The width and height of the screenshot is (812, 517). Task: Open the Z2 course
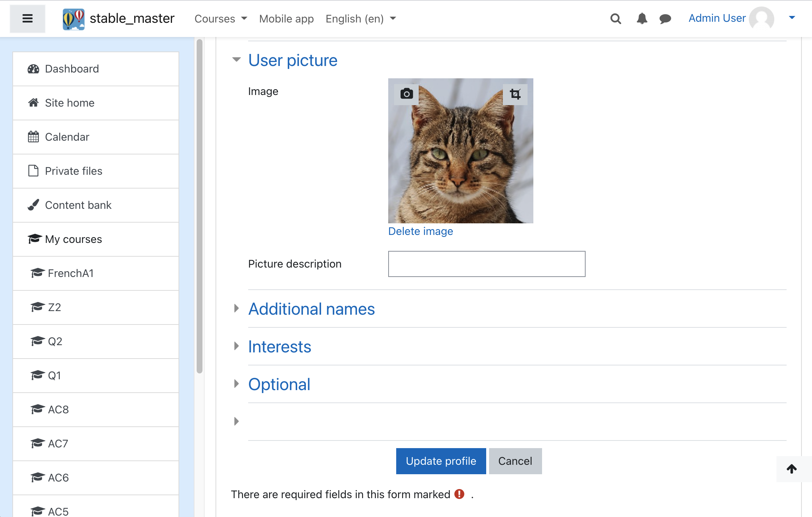96,307
